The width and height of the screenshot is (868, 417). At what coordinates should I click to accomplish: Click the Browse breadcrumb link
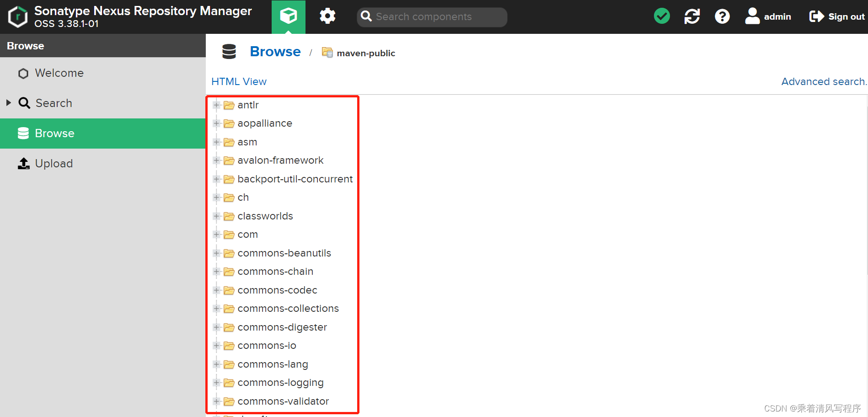pyautogui.click(x=275, y=52)
